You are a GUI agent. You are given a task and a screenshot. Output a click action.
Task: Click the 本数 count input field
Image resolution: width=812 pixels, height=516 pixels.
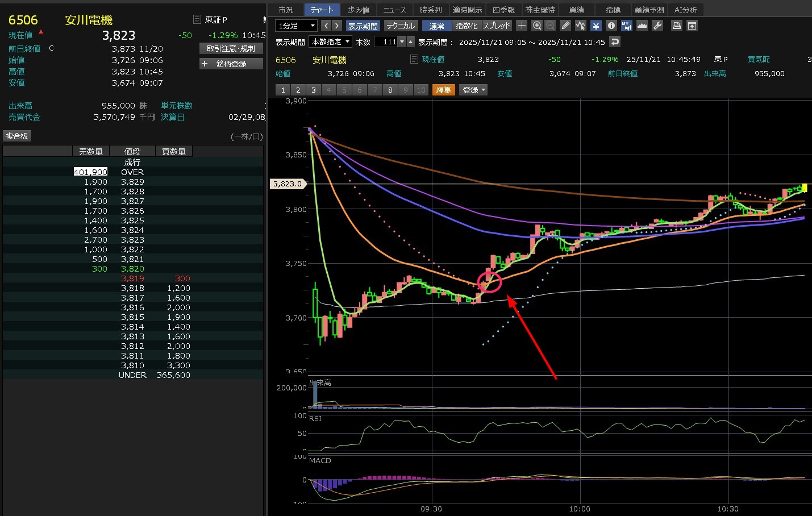tap(386, 41)
